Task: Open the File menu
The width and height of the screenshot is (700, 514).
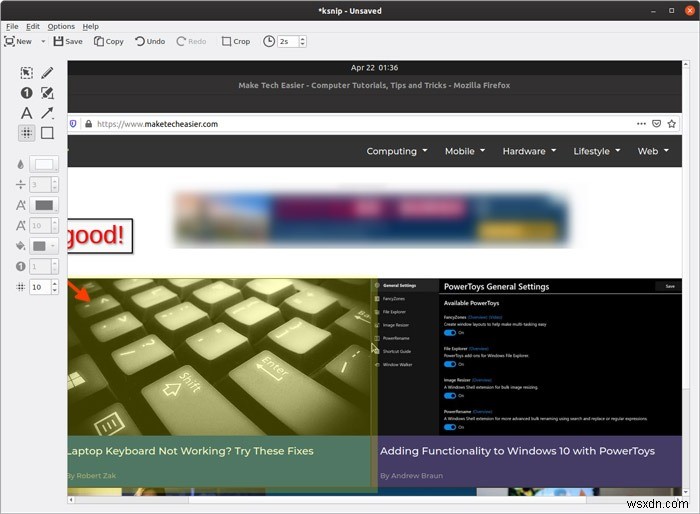Action: coord(12,26)
